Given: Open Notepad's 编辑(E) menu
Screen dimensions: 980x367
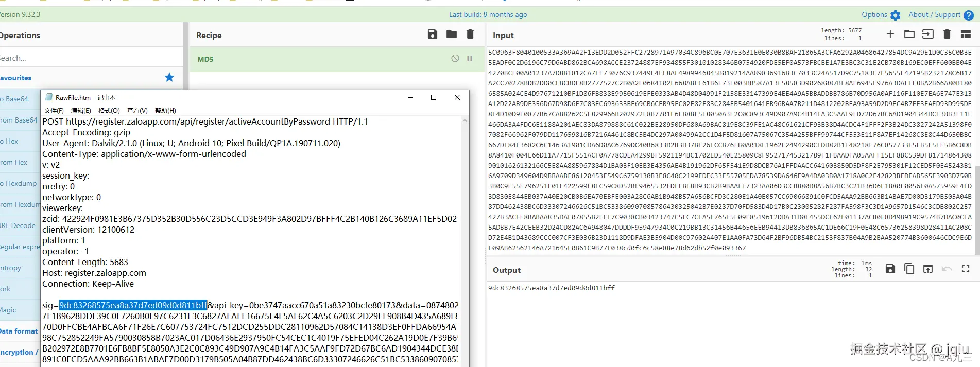Looking at the screenshot, I should click(81, 110).
